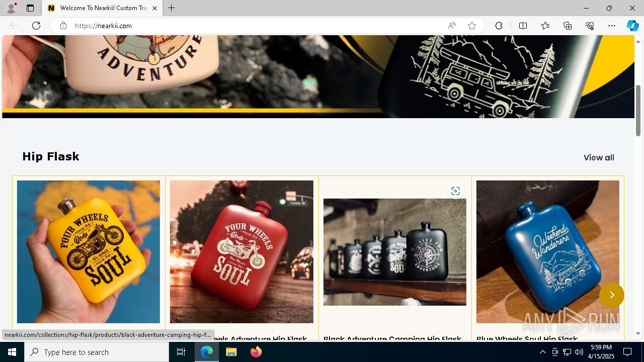The height and width of the screenshot is (362, 644).
Task: Open a new browser tab
Action: click(172, 8)
